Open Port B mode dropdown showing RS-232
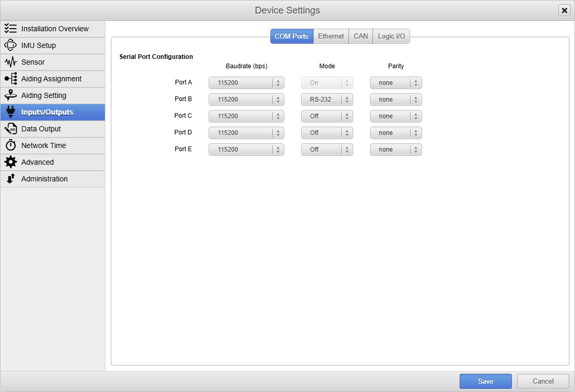The width and height of the screenshot is (575, 392). [x=327, y=100]
